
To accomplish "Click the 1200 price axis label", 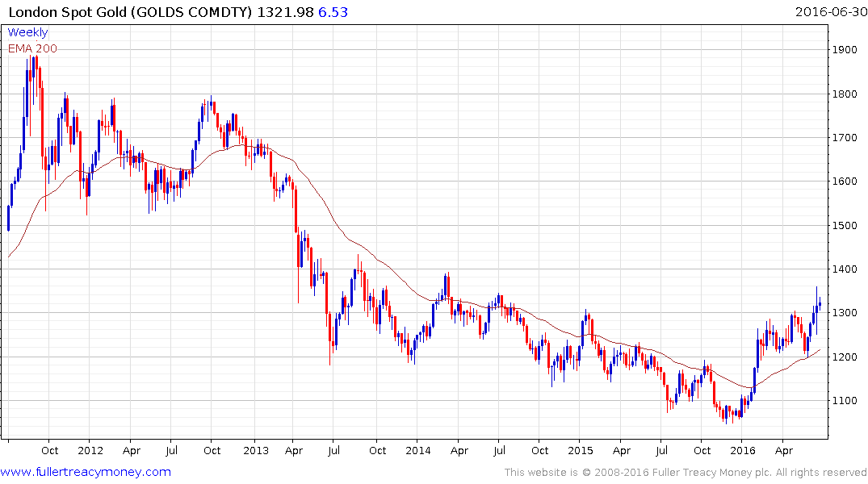I will (x=845, y=357).
